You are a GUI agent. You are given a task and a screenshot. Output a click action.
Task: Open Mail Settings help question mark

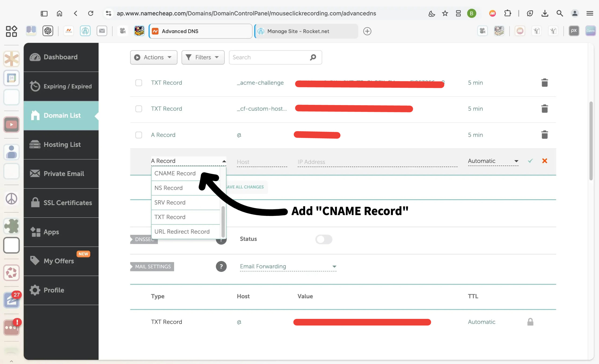[x=221, y=266]
